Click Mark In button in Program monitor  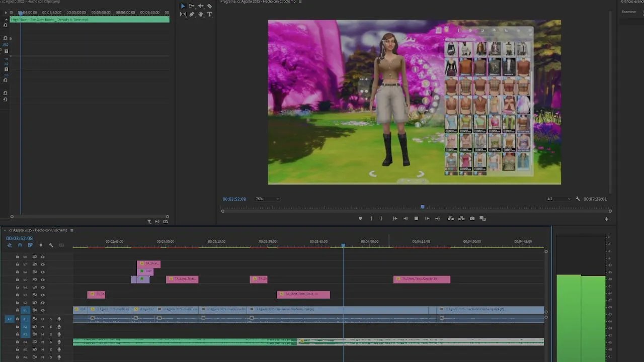[372, 219]
